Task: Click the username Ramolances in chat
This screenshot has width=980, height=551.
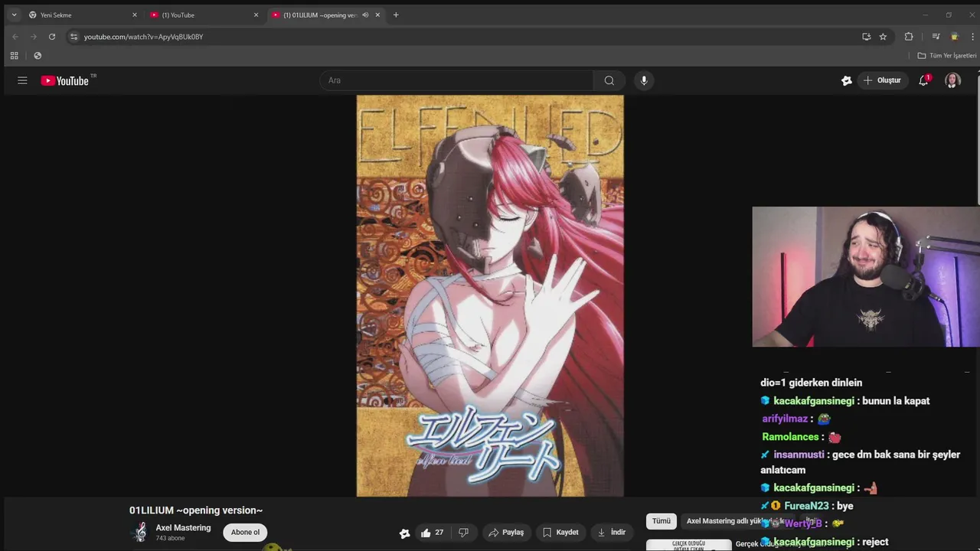Action: pyautogui.click(x=790, y=437)
